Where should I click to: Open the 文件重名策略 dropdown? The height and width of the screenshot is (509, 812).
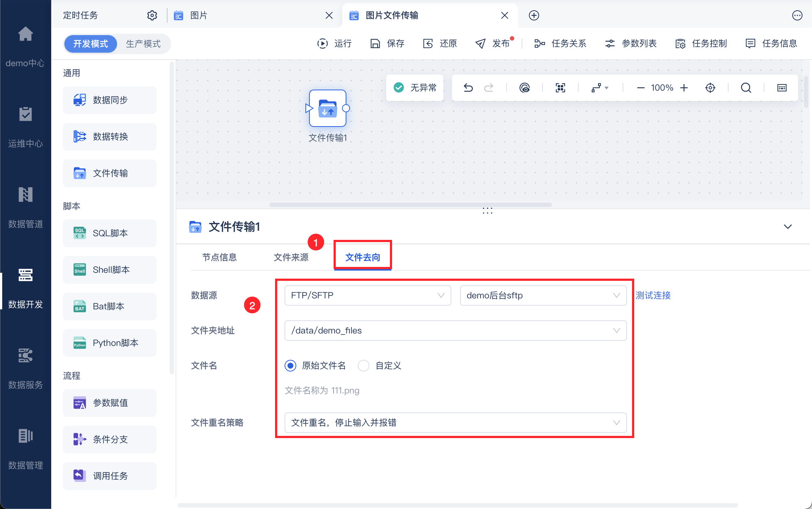[455, 423]
